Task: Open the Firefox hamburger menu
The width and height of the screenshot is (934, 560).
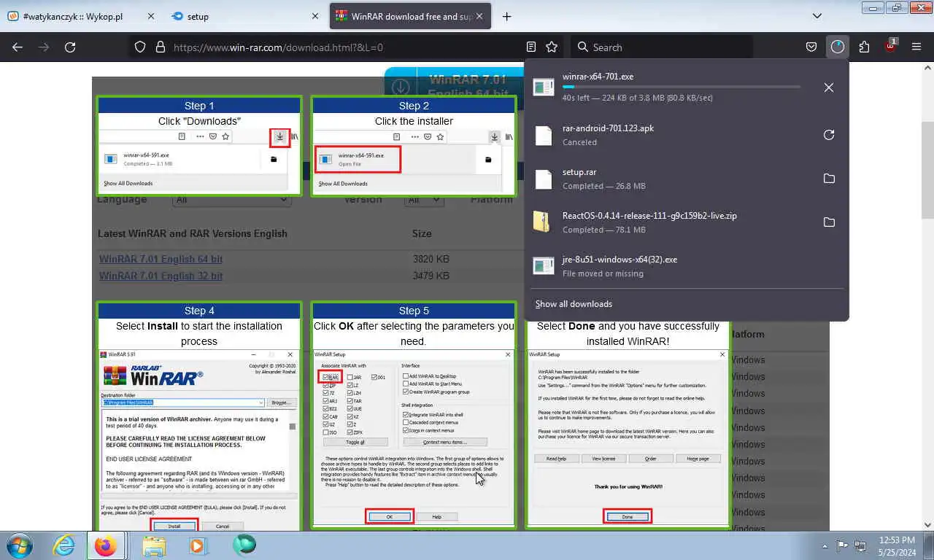Action: tap(916, 47)
